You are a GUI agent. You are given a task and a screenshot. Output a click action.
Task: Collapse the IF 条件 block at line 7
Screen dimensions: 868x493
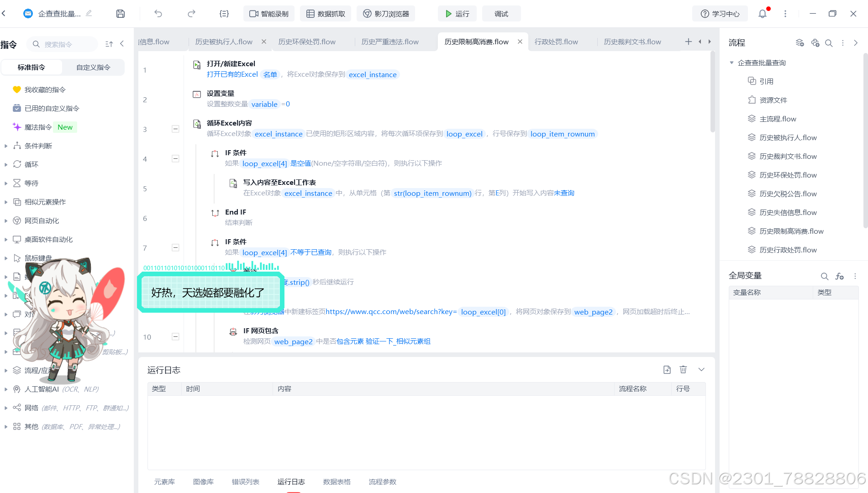pos(175,247)
